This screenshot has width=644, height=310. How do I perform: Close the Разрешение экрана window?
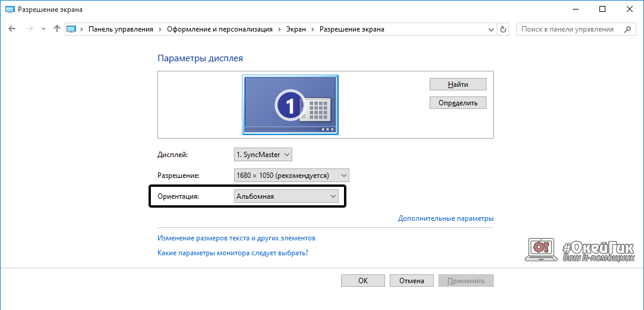(x=629, y=9)
